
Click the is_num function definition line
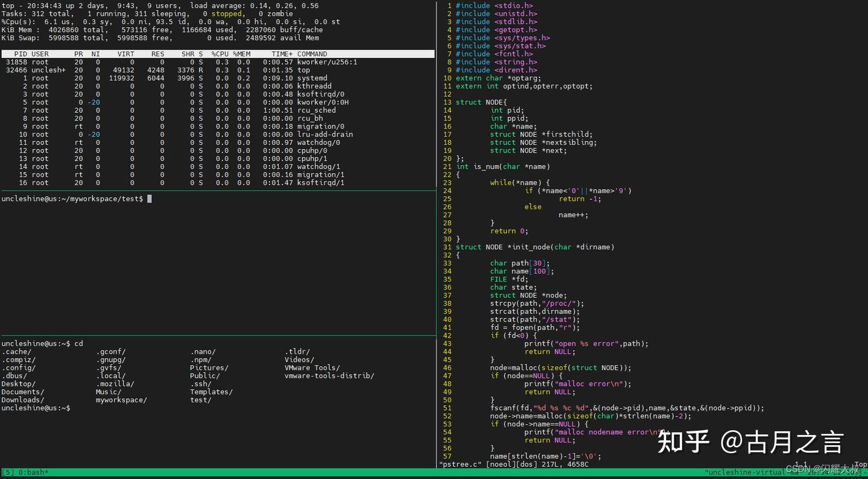pyautogui.click(x=503, y=167)
